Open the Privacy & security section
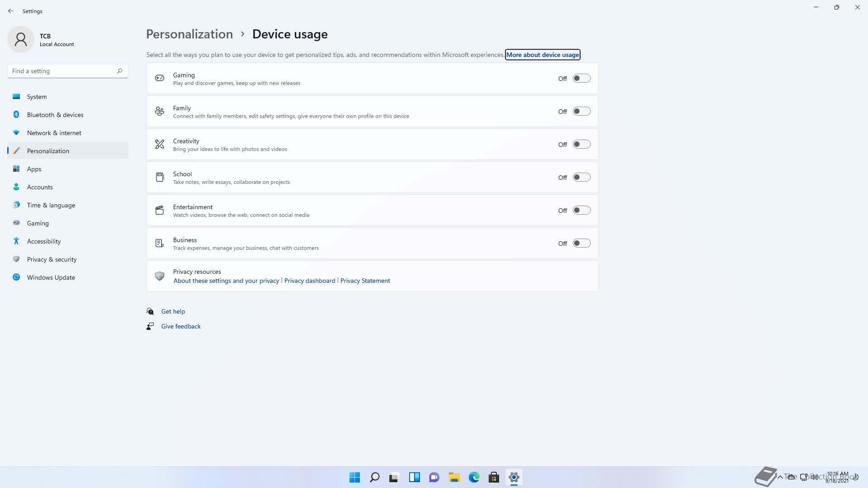The width and height of the screenshot is (868, 488). click(52, 259)
